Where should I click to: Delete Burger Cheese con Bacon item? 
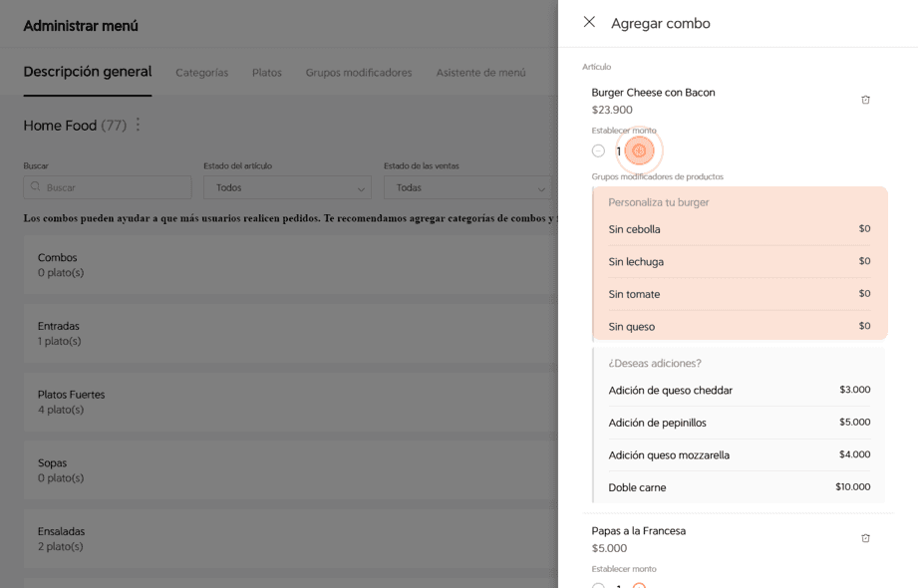tap(865, 100)
